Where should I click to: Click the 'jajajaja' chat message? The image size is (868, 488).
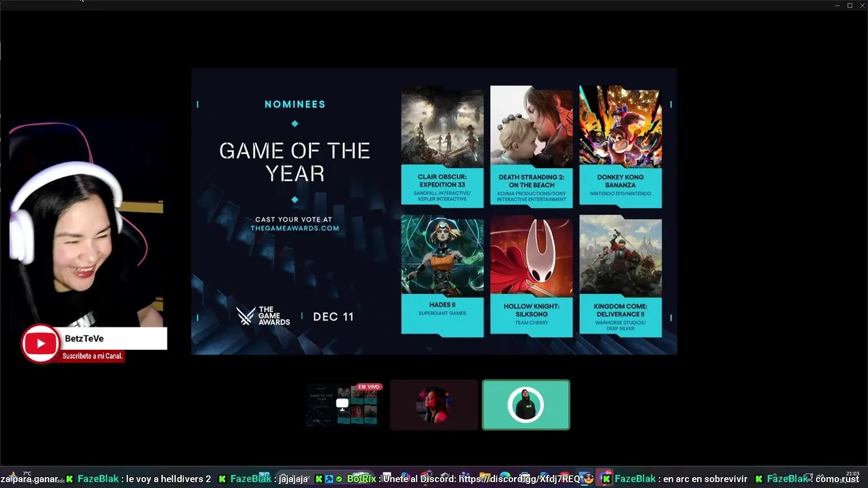point(294,479)
